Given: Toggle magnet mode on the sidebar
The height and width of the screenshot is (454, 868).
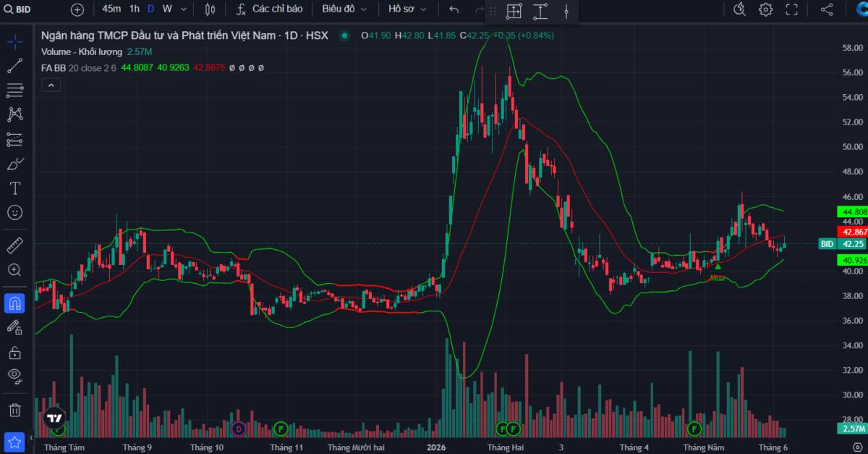Looking at the screenshot, I should 14,303.
